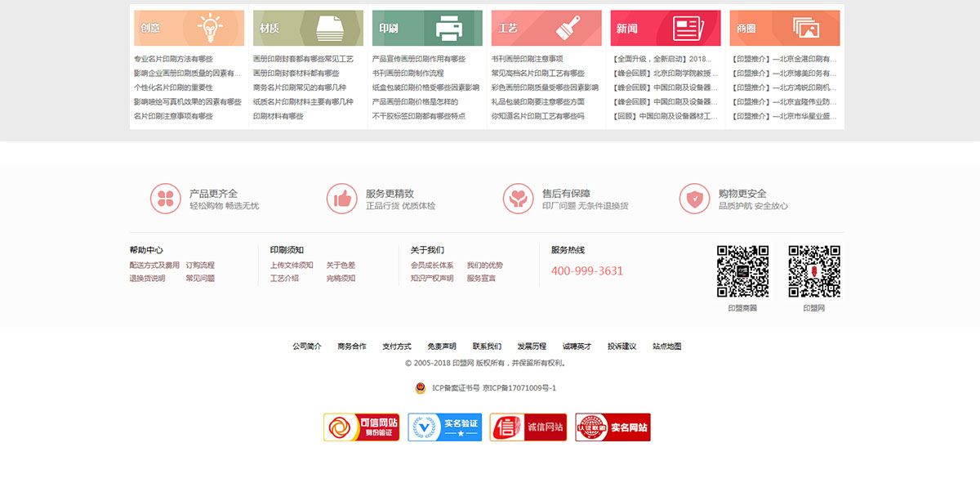Open article 专业名片印刷方法有哪些
Image resolution: width=980 pixels, height=483 pixels.
tap(173, 59)
